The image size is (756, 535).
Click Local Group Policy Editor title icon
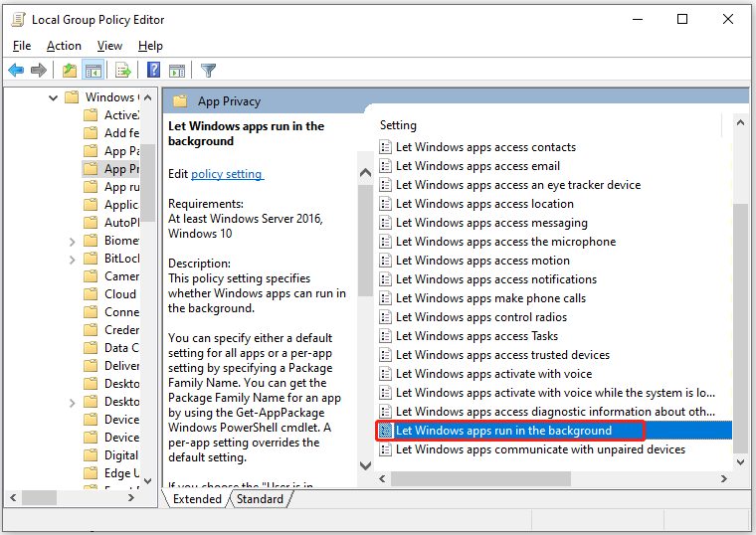18,20
